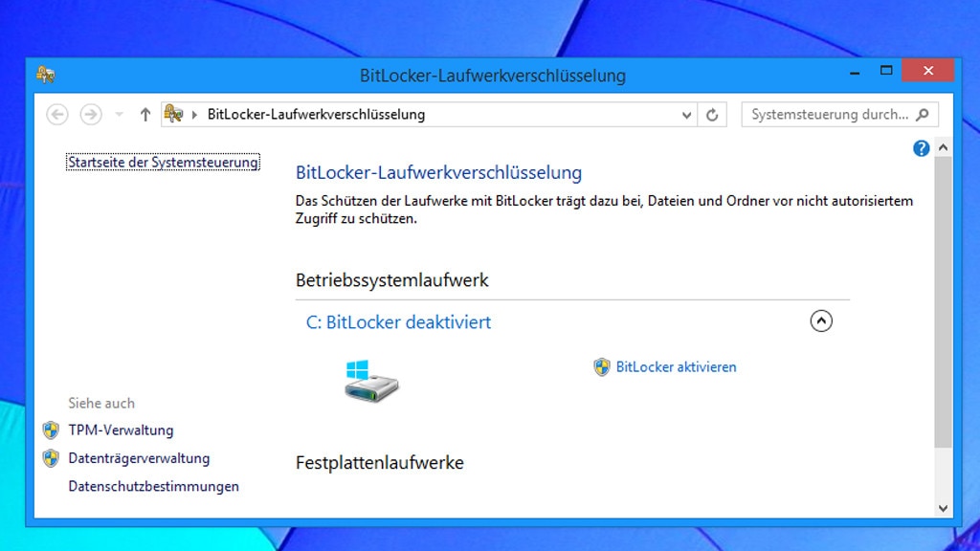Click the window title bar BitLocker icon
Image resolution: width=980 pixels, height=551 pixels.
point(46,75)
